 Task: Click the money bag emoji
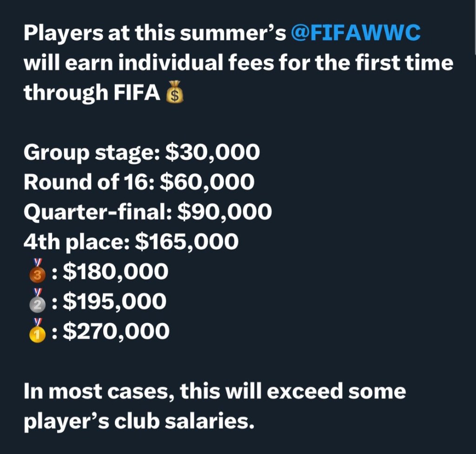pos(175,93)
